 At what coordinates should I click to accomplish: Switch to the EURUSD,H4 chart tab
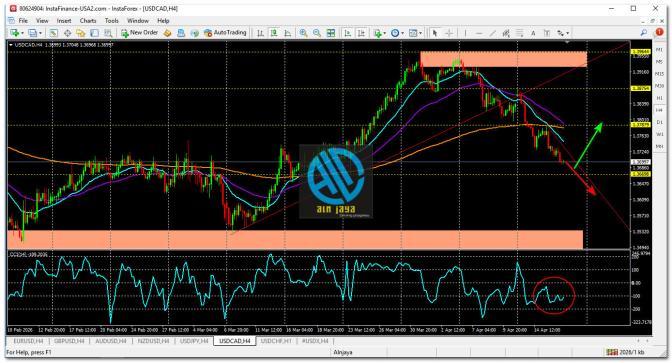click(x=28, y=341)
